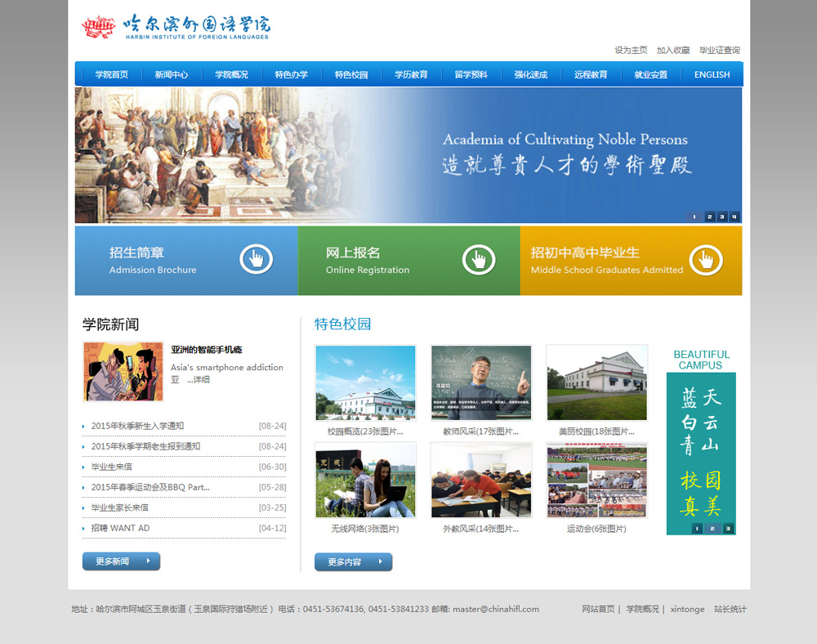The height and width of the screenshot is (644, 817).
Task: Click the 无线网络(3张图片) caption link
Action: tap(365, 529)
